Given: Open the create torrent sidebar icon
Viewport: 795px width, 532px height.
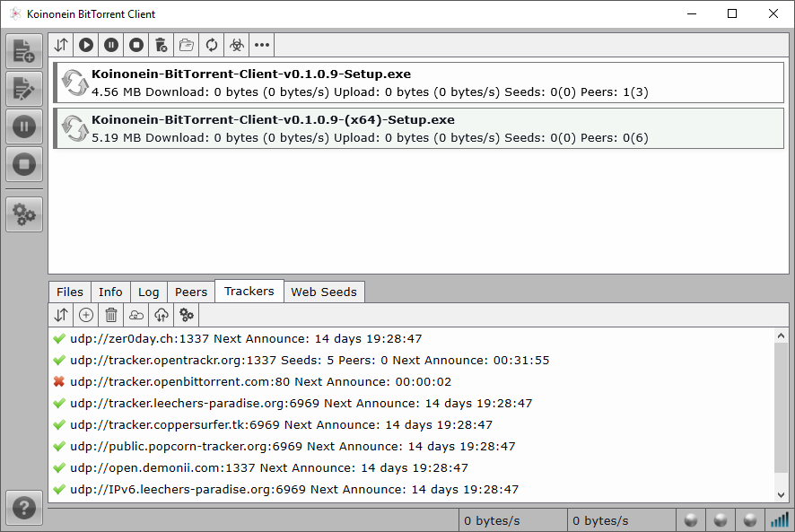Looking at the screenshot, I should pos(24,89).
